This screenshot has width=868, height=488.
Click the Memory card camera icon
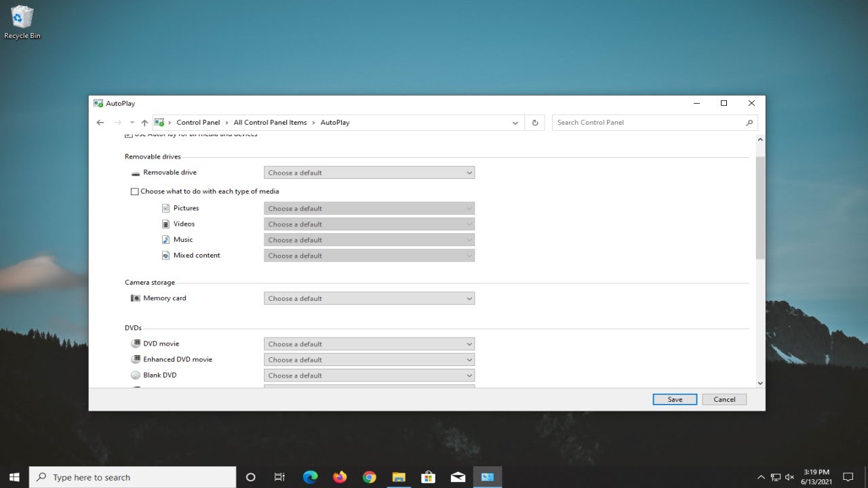pyautogui.click(x=136, y=298)
